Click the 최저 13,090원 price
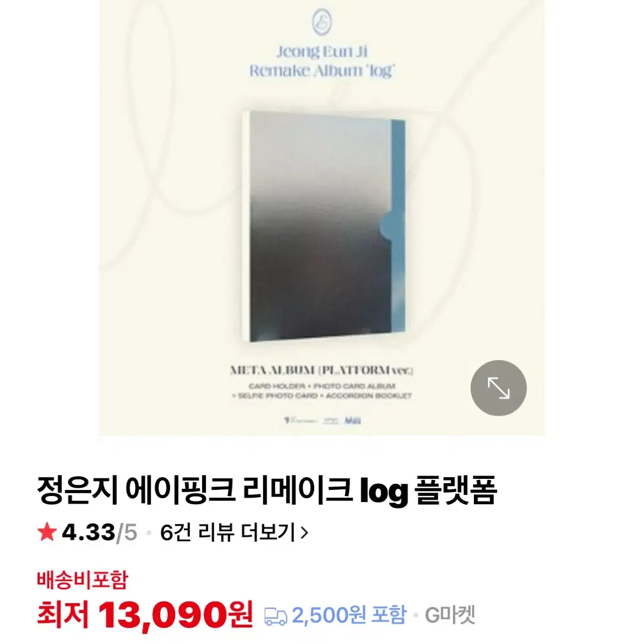Image resolution: width=644 pixels, height=644 pixels. (145, 615)
